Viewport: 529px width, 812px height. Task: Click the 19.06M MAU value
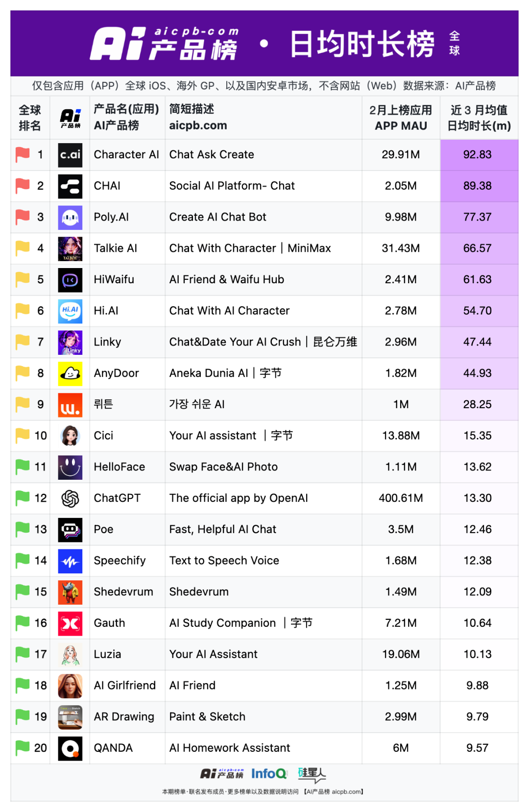[x=401, y=655]
